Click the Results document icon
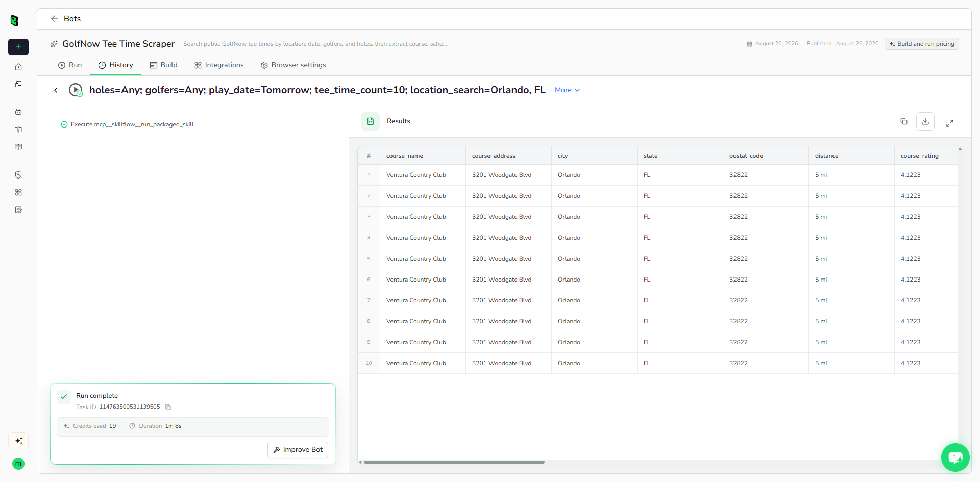Viewport: 980px width, 482px height. 371,121
